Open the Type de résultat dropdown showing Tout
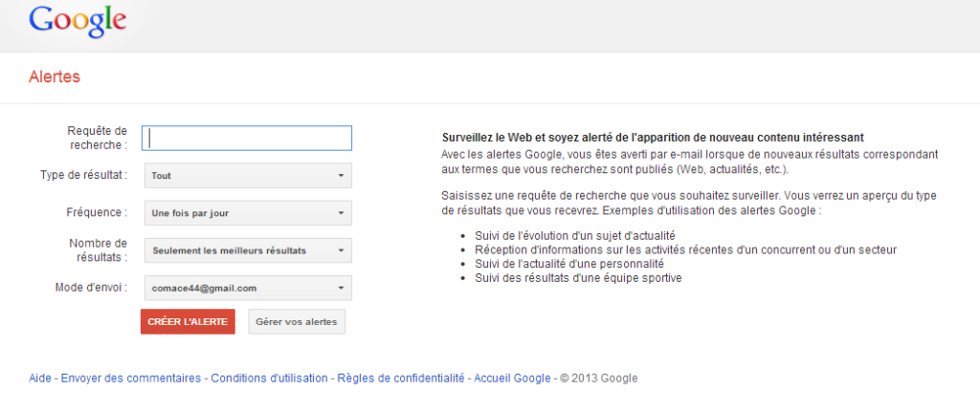The width and height of the screenshot is (980, 412). pyautogui.click(x=248, y=176)
